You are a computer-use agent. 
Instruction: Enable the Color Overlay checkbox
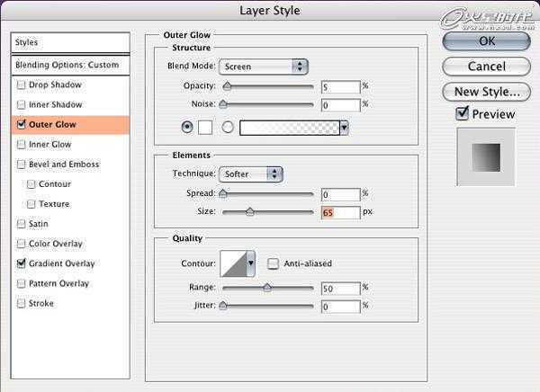tap(21, 244)
